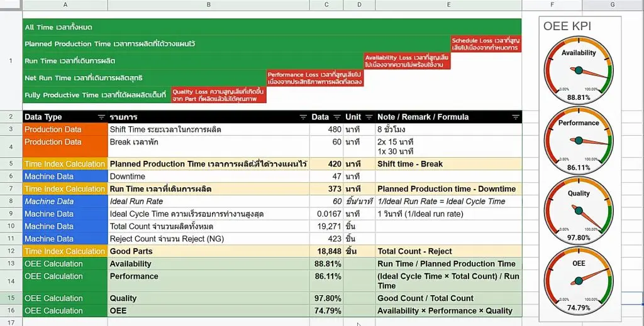The width and height of the screenshot is (644, 326).
Task: Select the cell with value 420
Action: tap(326, 164)
